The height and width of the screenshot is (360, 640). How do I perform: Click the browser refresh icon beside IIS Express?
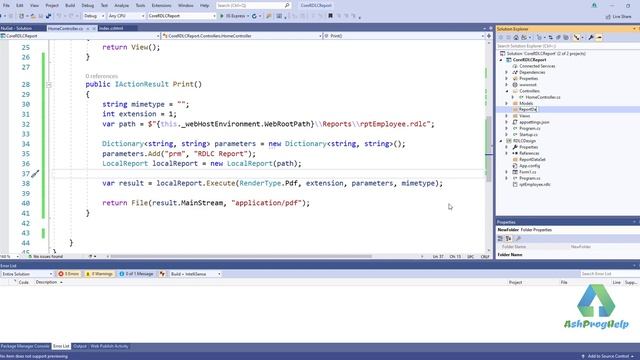point(254,16)
